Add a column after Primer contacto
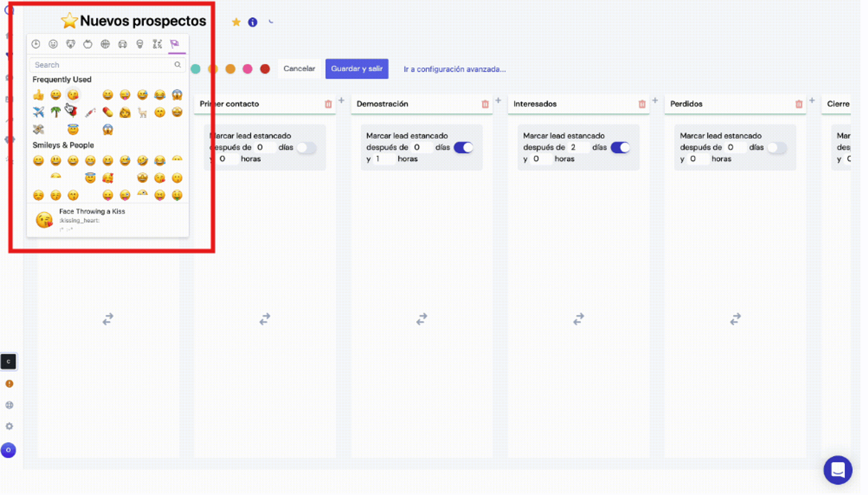Image resolution: width=868 pixels, height=495 pixels. click(341, 100)
